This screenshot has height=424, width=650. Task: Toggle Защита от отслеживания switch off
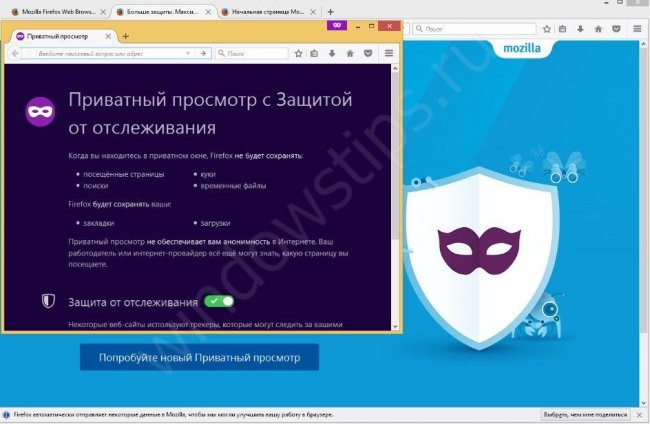coord(219,301)
